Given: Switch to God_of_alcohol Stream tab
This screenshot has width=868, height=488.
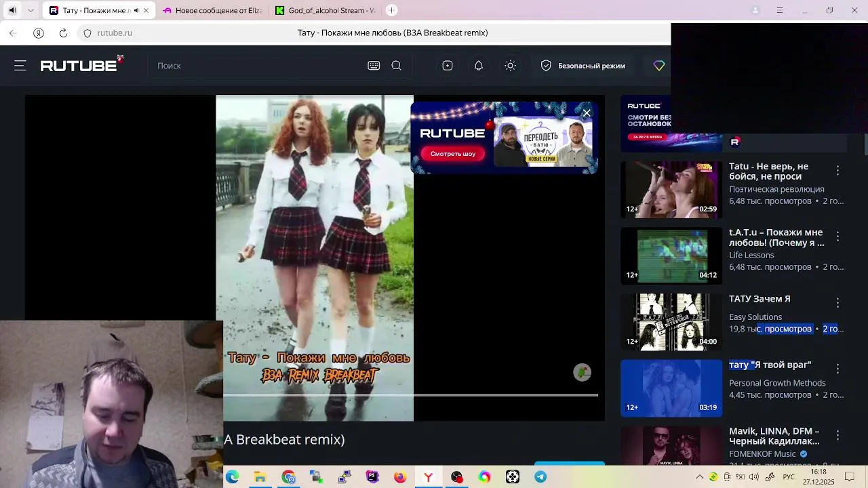Looking at the screenshot, I should click(x=325, y=10).
